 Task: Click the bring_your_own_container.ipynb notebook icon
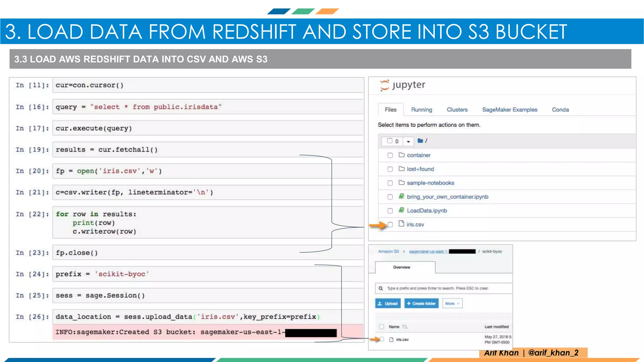402,196
